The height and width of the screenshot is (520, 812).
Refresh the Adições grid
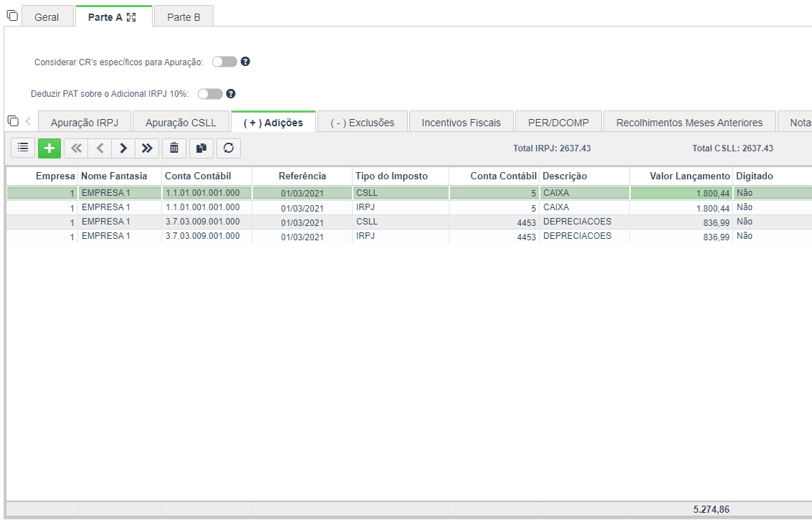coord(229,148)
